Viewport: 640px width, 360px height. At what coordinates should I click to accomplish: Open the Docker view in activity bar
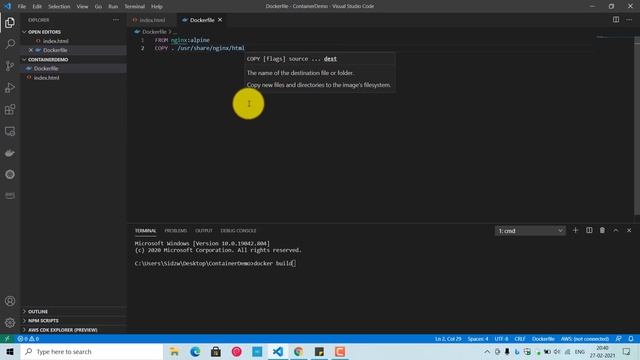coord(10,153)
